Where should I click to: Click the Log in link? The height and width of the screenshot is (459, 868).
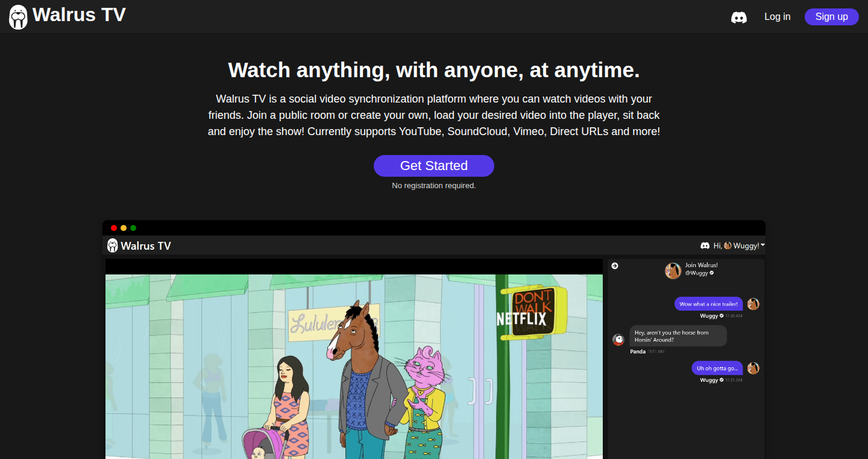tap(777, 17)
